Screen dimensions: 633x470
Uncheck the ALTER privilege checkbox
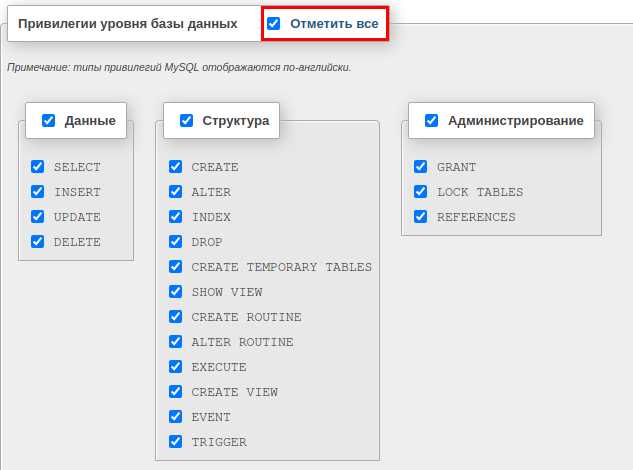(175, 191)
